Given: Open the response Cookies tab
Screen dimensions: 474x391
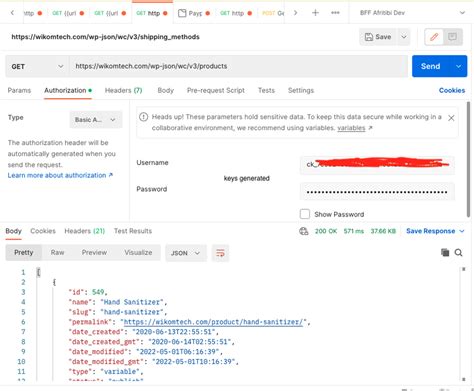Looking at the screenshot, I should pyautogui.click(x=43, y=231).
